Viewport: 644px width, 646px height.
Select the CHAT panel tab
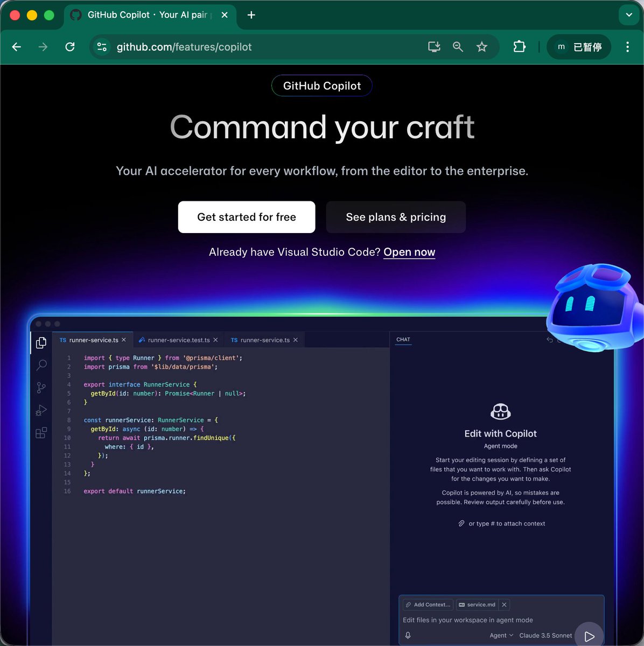point(403,340)
